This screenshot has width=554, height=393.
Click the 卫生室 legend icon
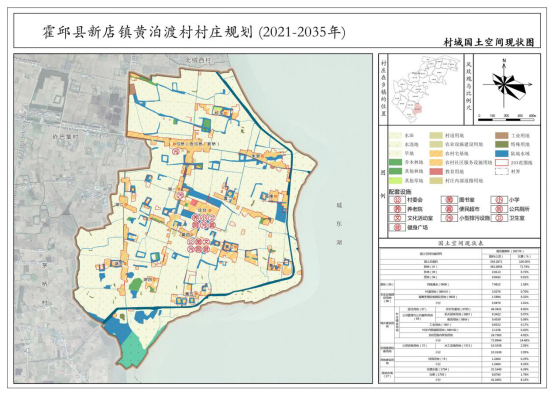coord(499,218)
